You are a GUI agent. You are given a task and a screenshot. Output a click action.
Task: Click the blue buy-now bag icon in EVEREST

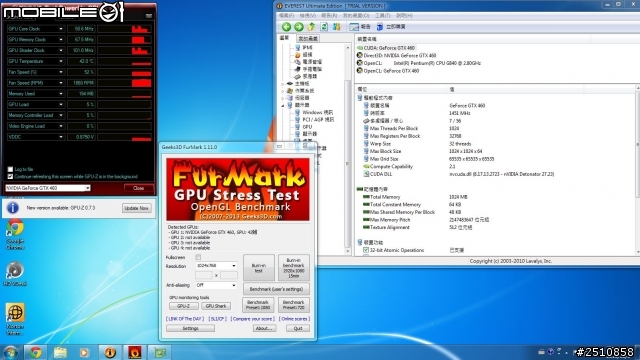pyautogui.click(x=380, y=27)
